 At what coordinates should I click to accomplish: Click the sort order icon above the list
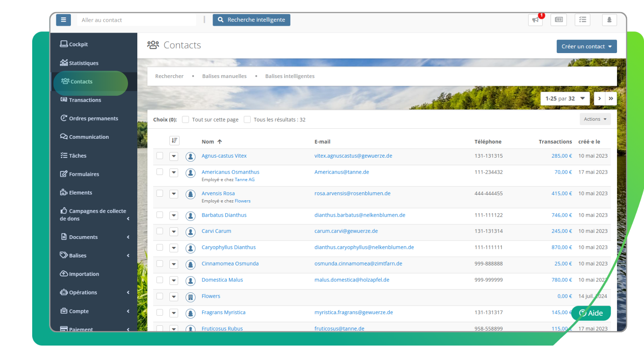pos(174,141)
